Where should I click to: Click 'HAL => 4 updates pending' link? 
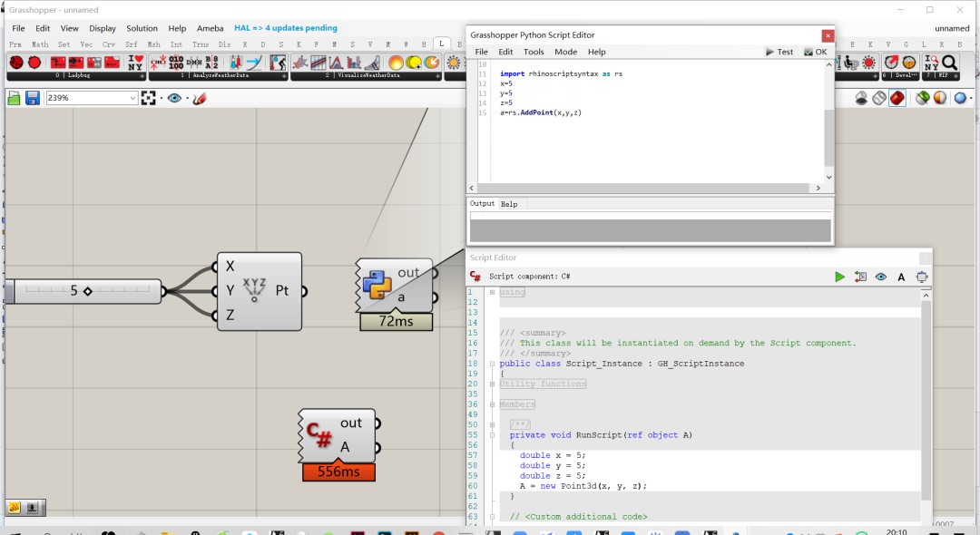(286, 28)
